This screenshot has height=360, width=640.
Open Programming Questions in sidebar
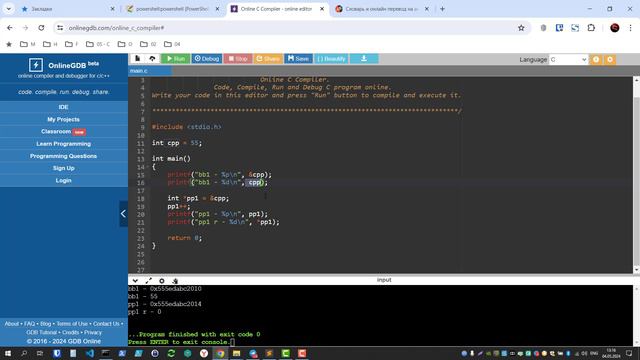[64, 156]
